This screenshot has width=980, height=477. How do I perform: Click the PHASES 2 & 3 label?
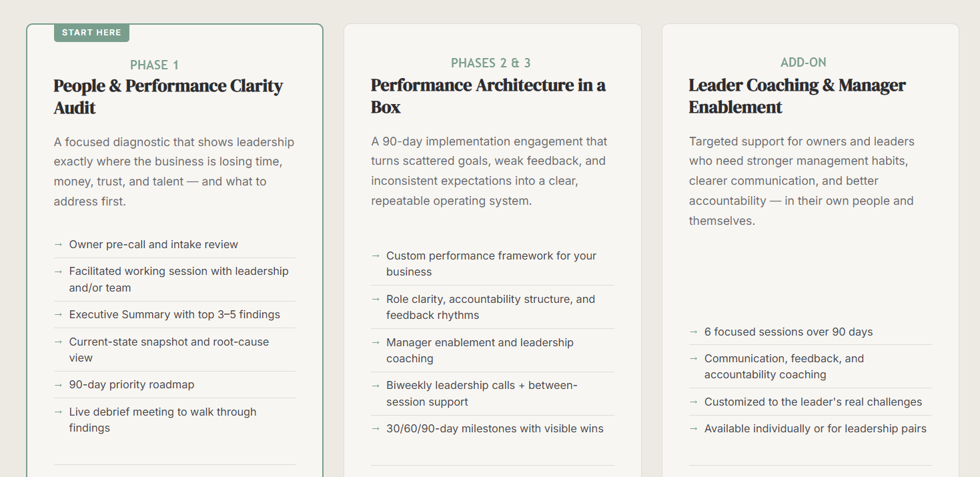coord(491,63)
